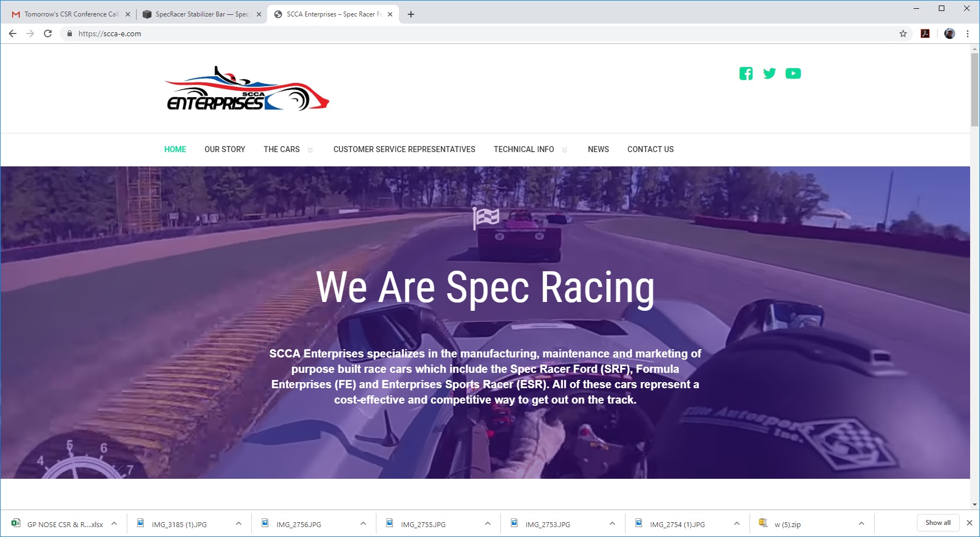The image size is (980, 537).
Task: Open the Chrome profile avatar
Action: [x=950, y=33]
